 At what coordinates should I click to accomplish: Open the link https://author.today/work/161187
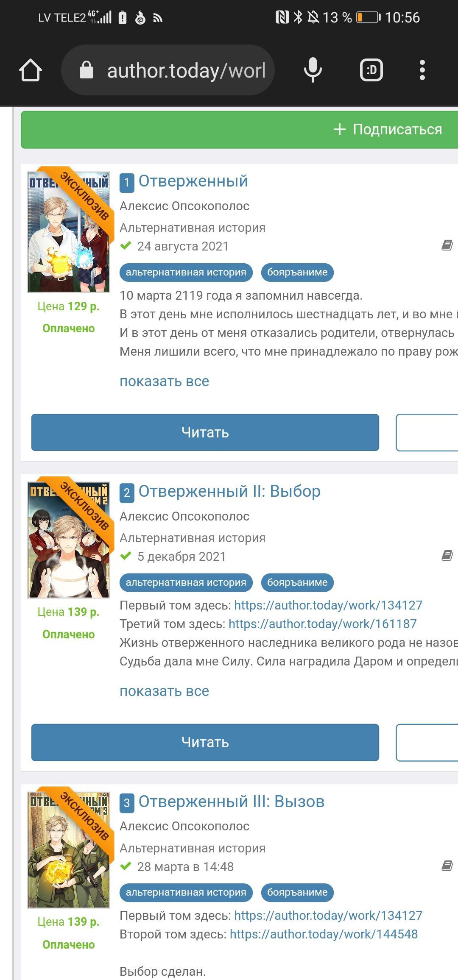pos(322,624)
